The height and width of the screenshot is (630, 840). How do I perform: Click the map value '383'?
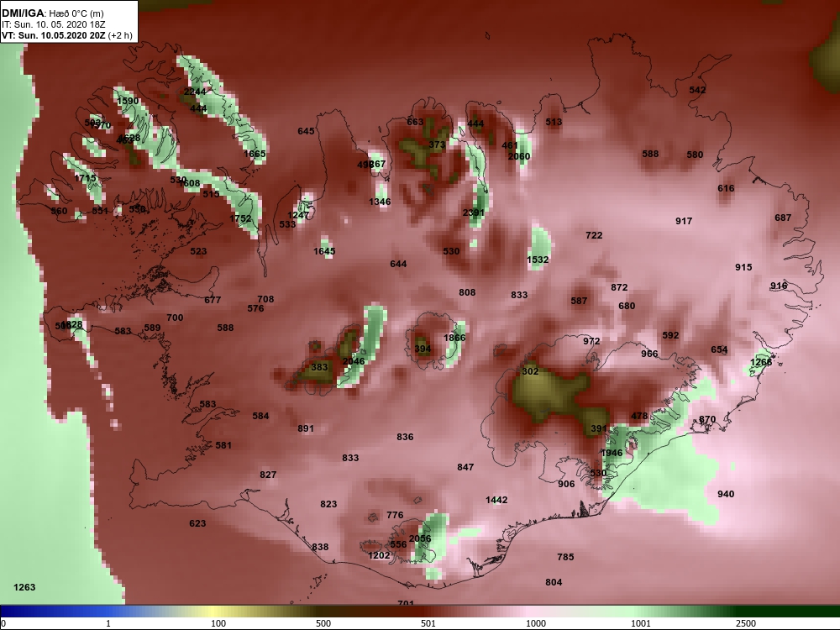pyautogui.click(x=319, y=368)
